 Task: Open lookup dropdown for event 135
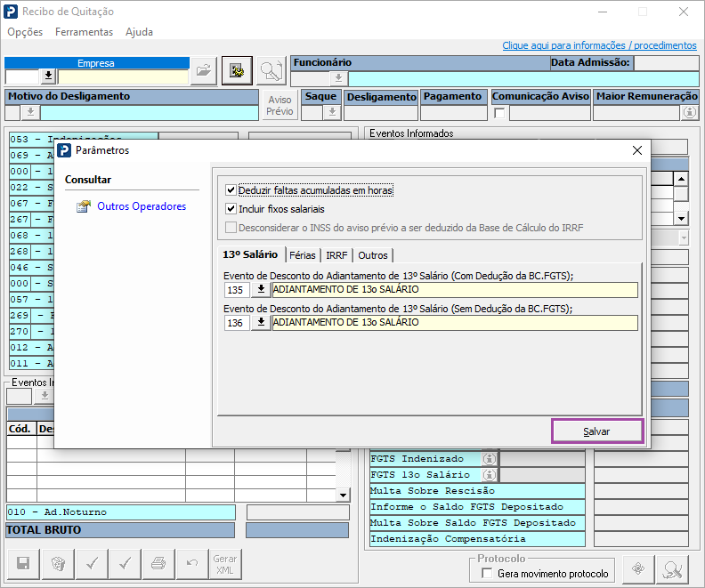(x=261, y=290)
